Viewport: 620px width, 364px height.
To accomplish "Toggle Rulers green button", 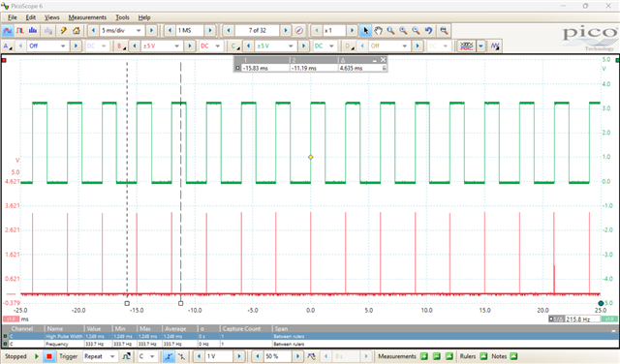I will pyautogui.click(x=483, y=356).
